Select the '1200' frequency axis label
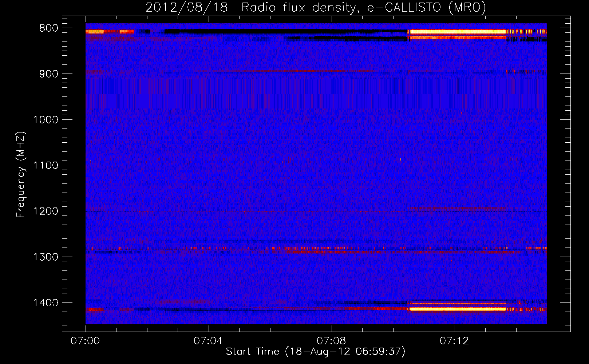This screenshot has height=364, width=589. [x=46, y=211]
